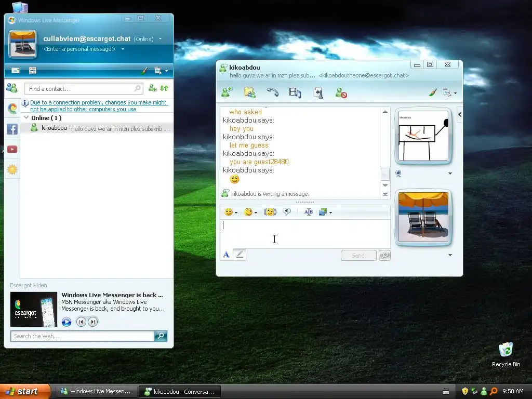Open the status dropdown next to (Online)

tap(160, 38)
